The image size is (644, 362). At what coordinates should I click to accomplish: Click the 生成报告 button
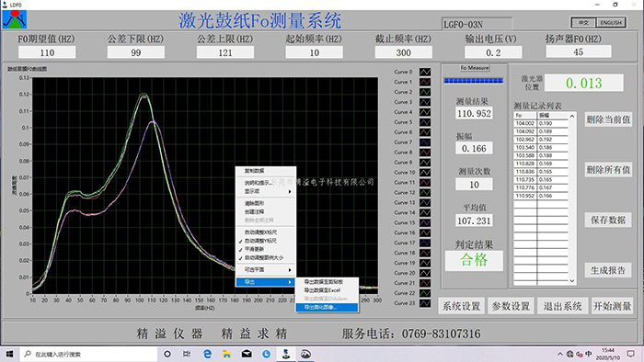pos(608,270)
